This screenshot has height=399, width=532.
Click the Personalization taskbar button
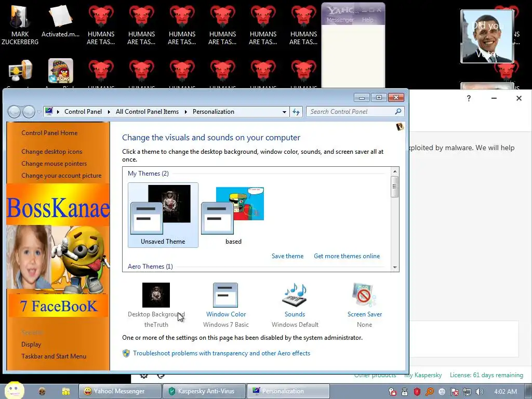tap(288, 391)
